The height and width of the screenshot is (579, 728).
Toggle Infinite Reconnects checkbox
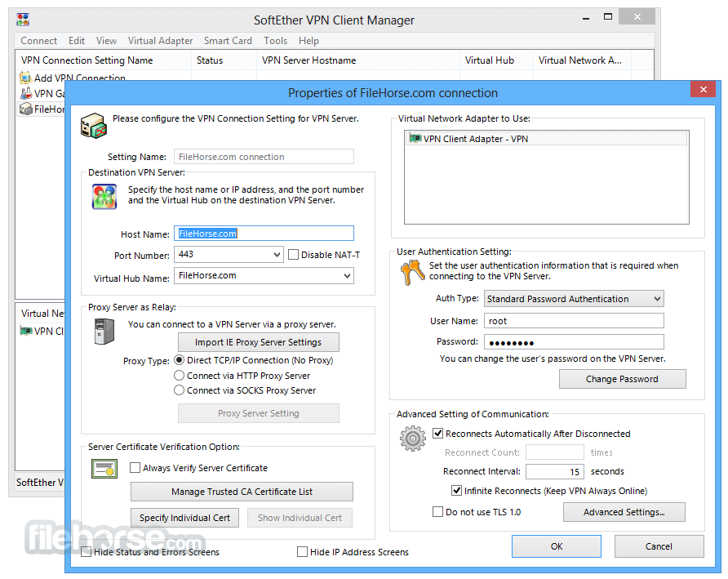coord(456,491)
